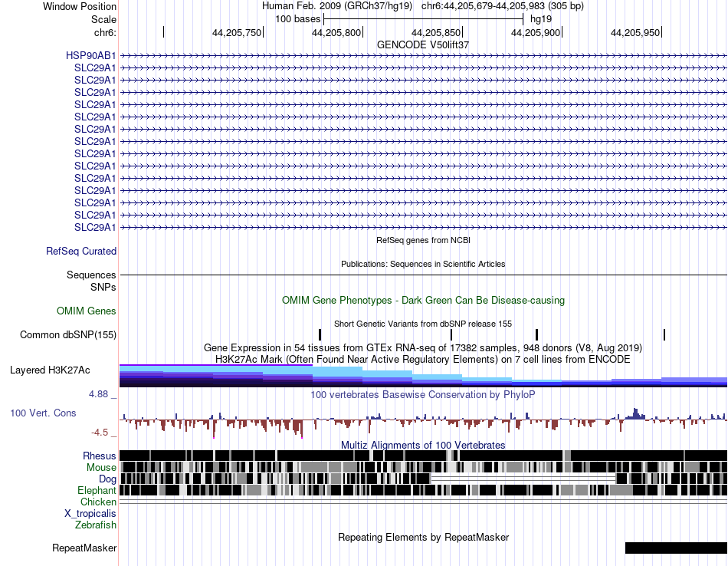Screen dimensions: 728x566
Task: Click Publications: Sequences in Scientific Articles title
Action: (423, 264)
